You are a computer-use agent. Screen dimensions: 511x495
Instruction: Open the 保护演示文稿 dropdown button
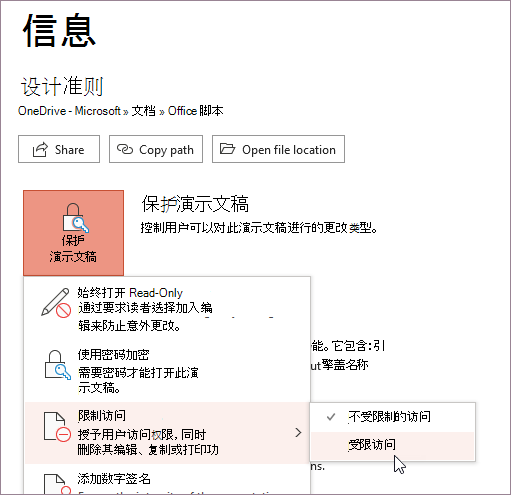pyautogui.click(x=73, y=233)
